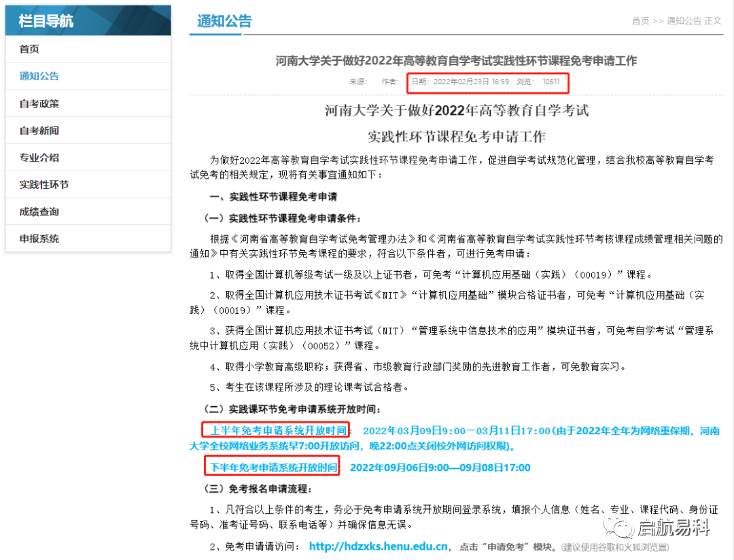Screen dimensions: 734x560
Task: Click the view count 10611
Action: 551,82
